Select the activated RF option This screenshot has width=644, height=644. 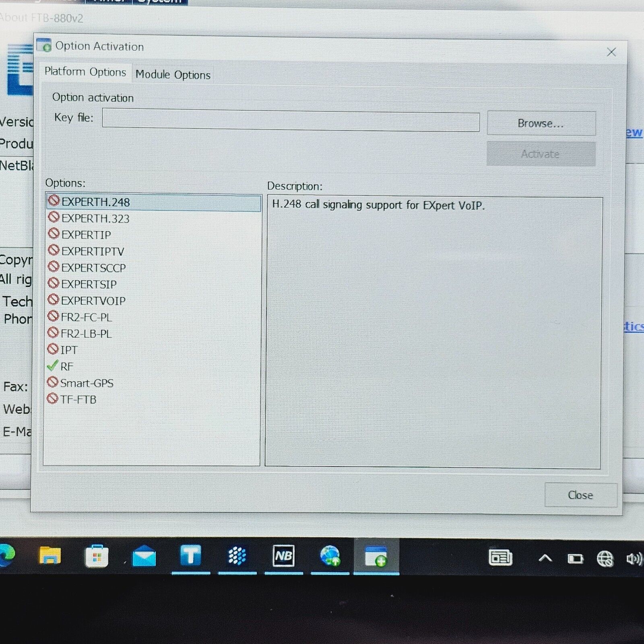[67, 367]
